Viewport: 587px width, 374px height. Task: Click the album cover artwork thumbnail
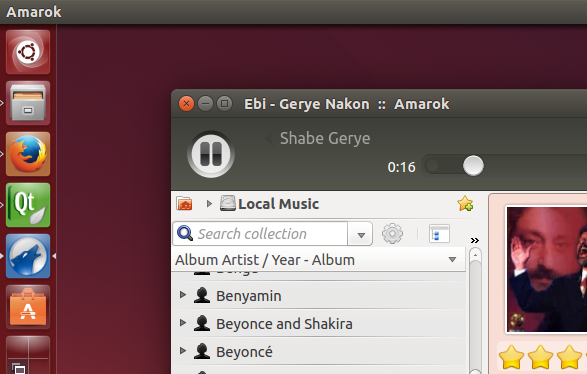[x=547, y=270]
